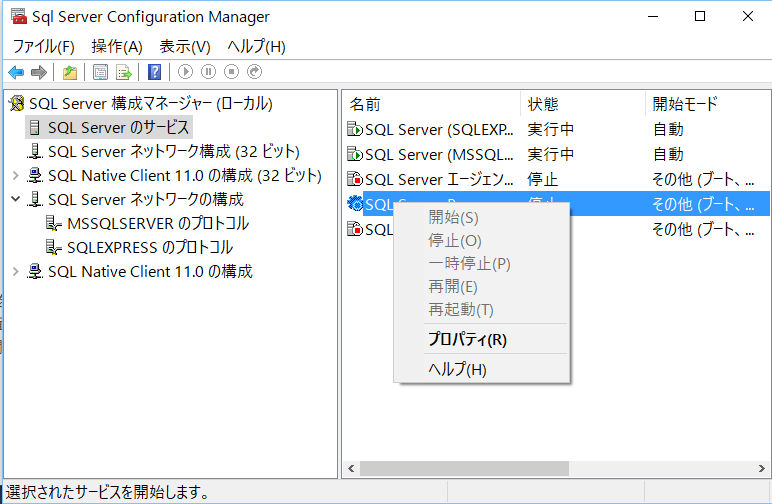Click the Pause Service toolbar icon

pyautogui.click(x=208, y=72)
